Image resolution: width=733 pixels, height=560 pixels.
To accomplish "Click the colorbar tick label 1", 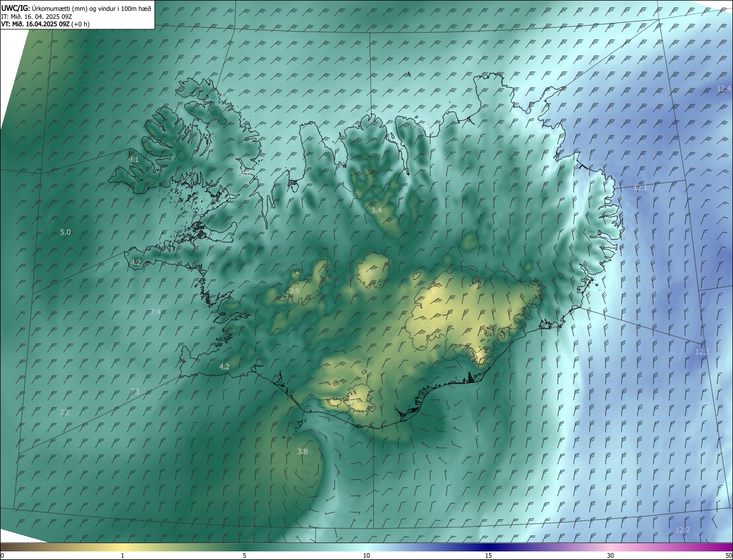I will 123,555.
